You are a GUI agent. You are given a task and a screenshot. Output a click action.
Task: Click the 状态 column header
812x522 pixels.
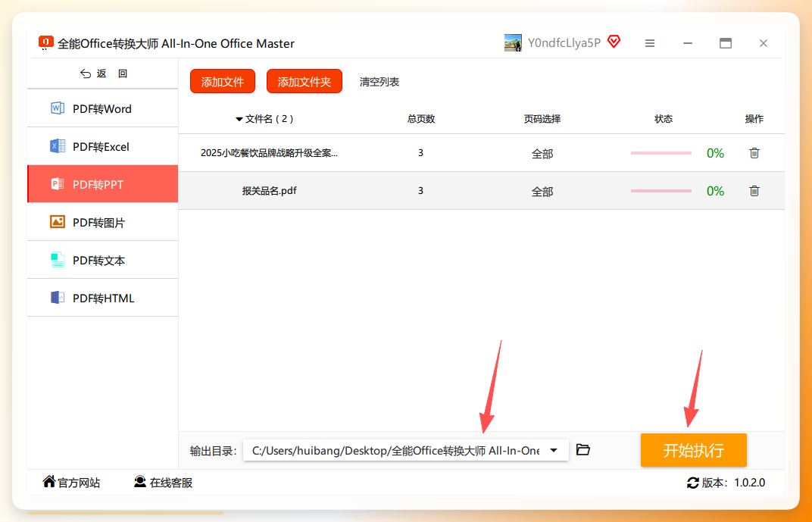(664, 119)
